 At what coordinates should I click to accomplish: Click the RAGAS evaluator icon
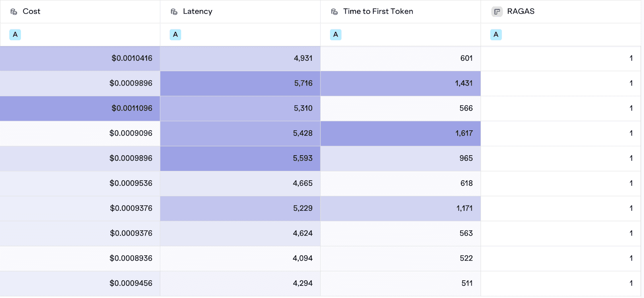497,12
